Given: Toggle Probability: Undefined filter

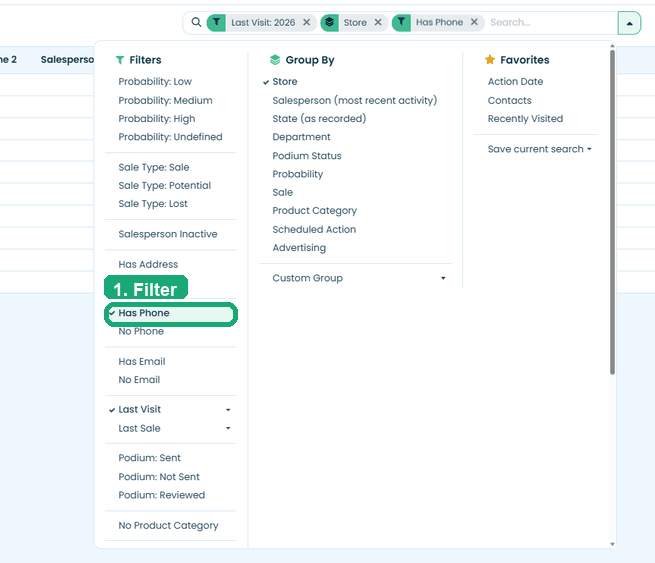Looking at the screenshot, I should (x=170, y=137).
